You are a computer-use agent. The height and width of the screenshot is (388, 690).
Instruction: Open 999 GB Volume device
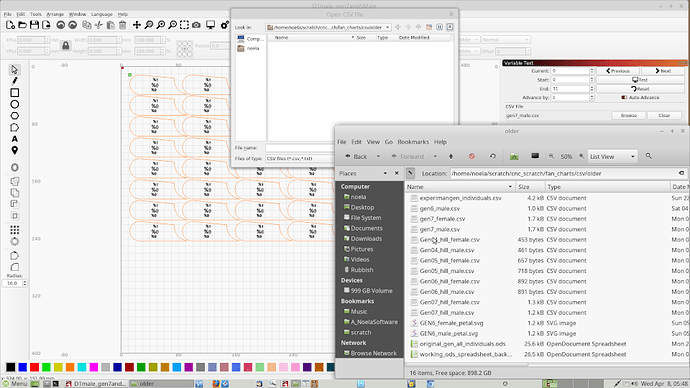tap(371, 291)
